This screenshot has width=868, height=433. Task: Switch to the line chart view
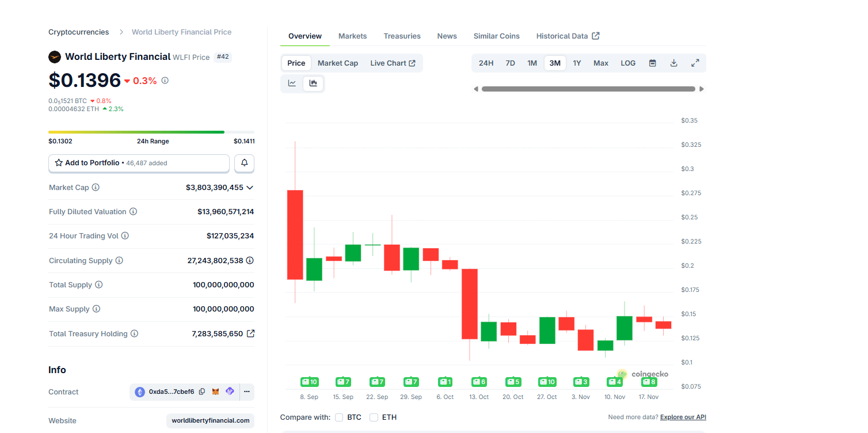[292, 83]
